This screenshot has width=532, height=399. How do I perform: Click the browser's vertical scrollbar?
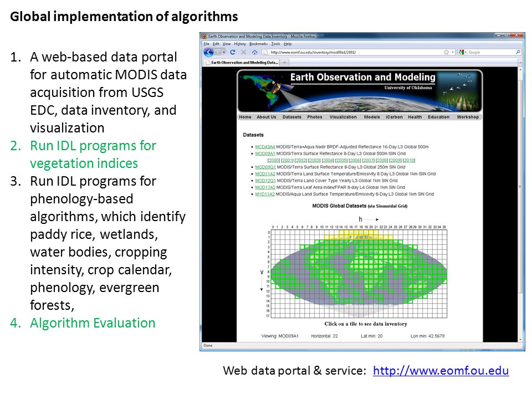pos(520,204)
